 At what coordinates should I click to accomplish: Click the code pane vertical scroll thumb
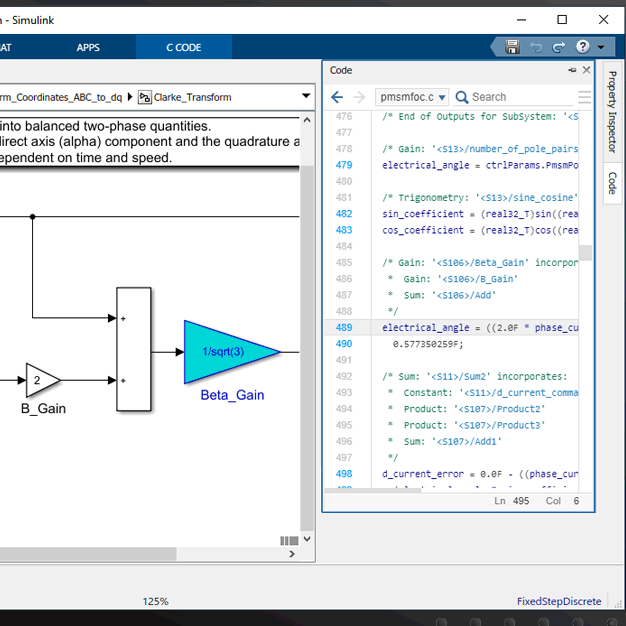point(585,253)
